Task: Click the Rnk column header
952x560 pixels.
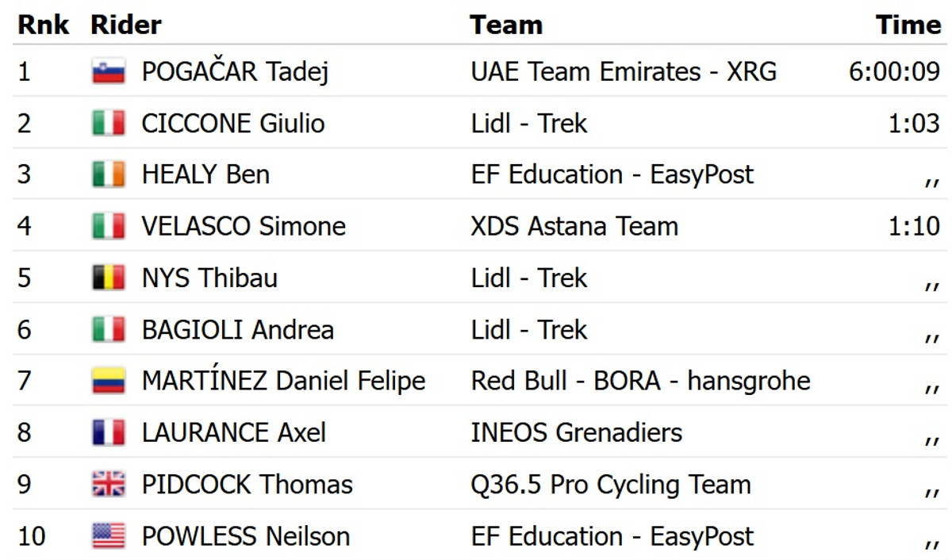Action: click(44, 25)
